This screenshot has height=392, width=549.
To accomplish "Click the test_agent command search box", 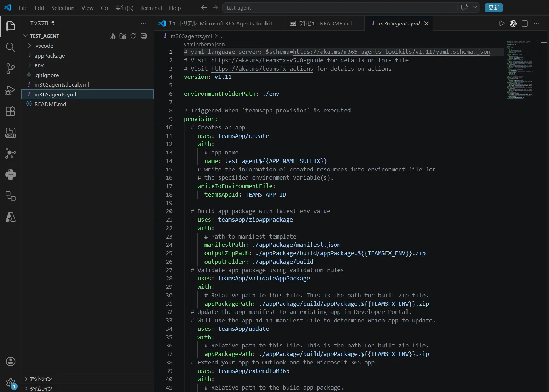I will point(340,7).
